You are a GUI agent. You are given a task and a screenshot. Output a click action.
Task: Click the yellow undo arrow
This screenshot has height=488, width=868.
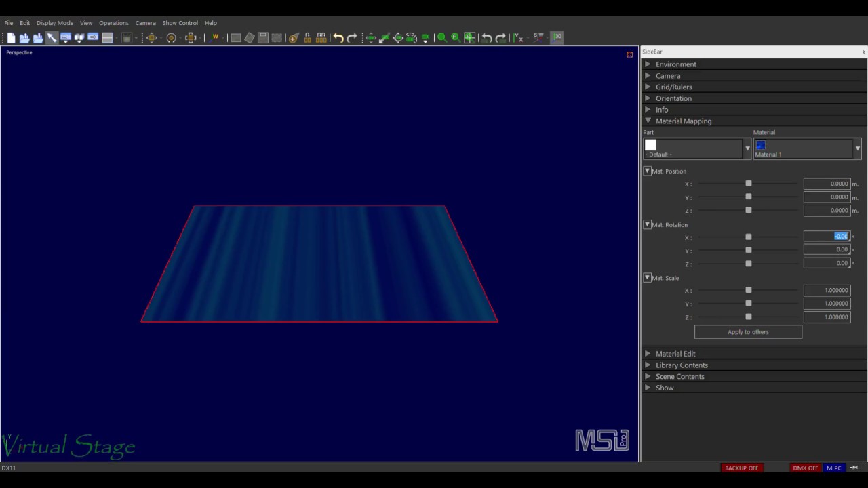tap(338, 38)
